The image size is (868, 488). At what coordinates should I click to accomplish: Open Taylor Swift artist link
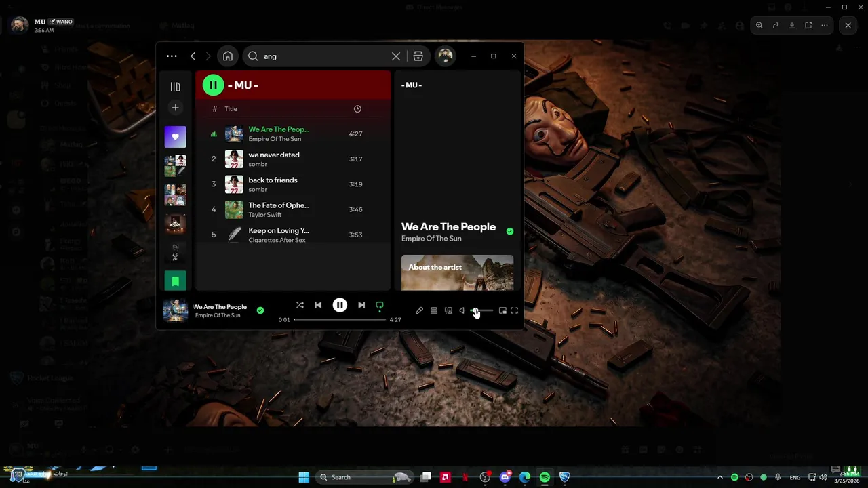coord(264,215)
